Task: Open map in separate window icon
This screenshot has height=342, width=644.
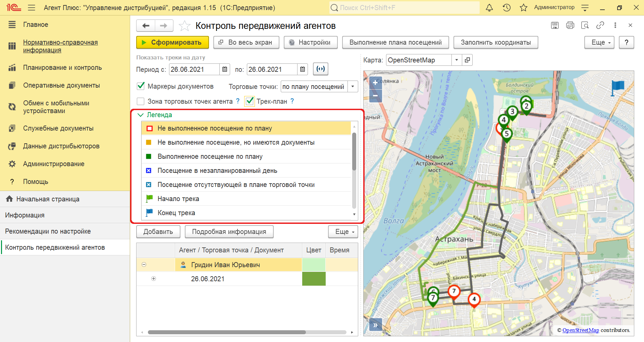Action: click(467, 60)
